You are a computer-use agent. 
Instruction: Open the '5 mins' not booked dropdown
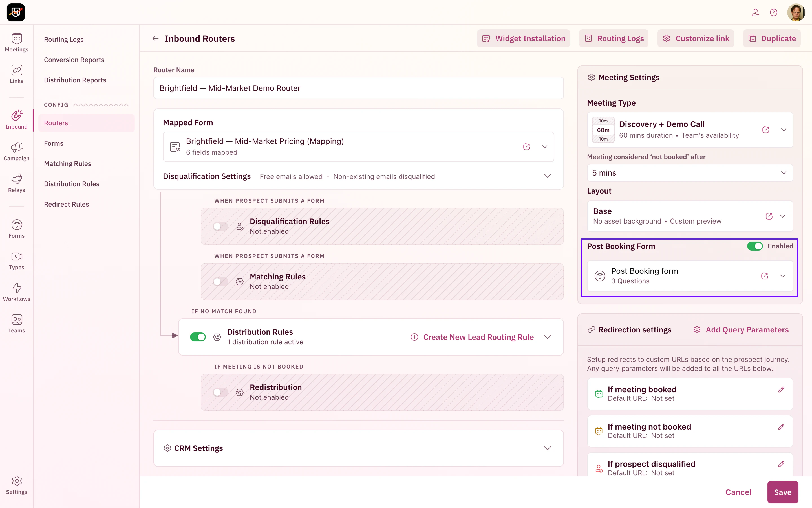pyautogui.click(x=690, y=173)
